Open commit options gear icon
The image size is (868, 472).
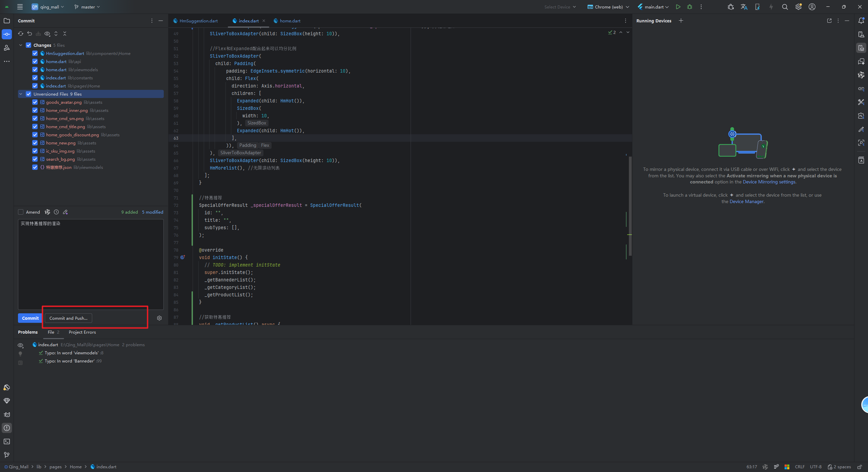coord(159,318)
